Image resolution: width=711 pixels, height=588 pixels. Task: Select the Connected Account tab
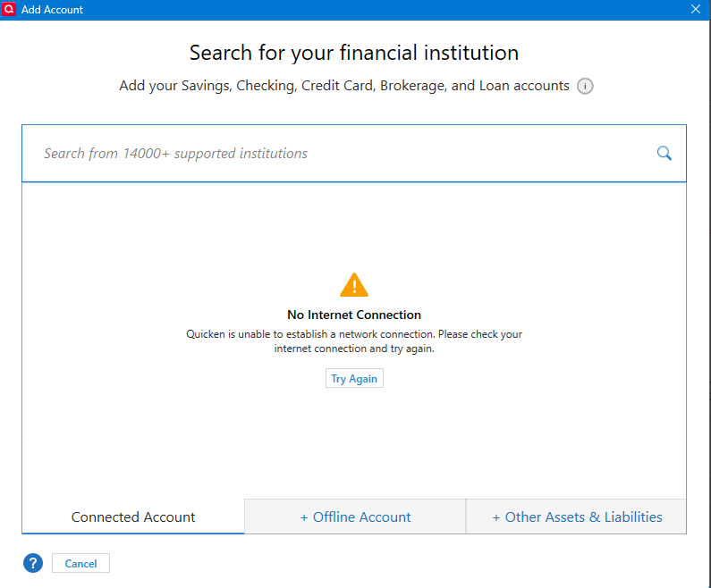coord(133,517)
